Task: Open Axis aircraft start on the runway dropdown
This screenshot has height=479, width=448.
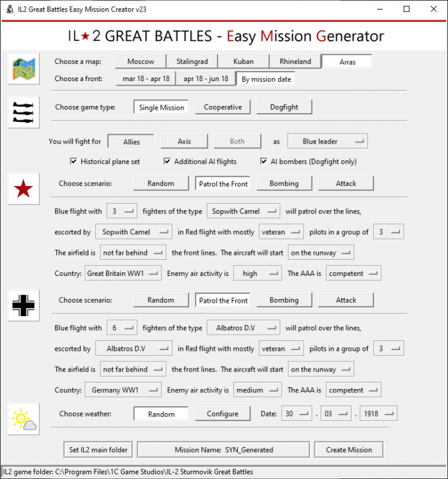Action: pos(321,369)
